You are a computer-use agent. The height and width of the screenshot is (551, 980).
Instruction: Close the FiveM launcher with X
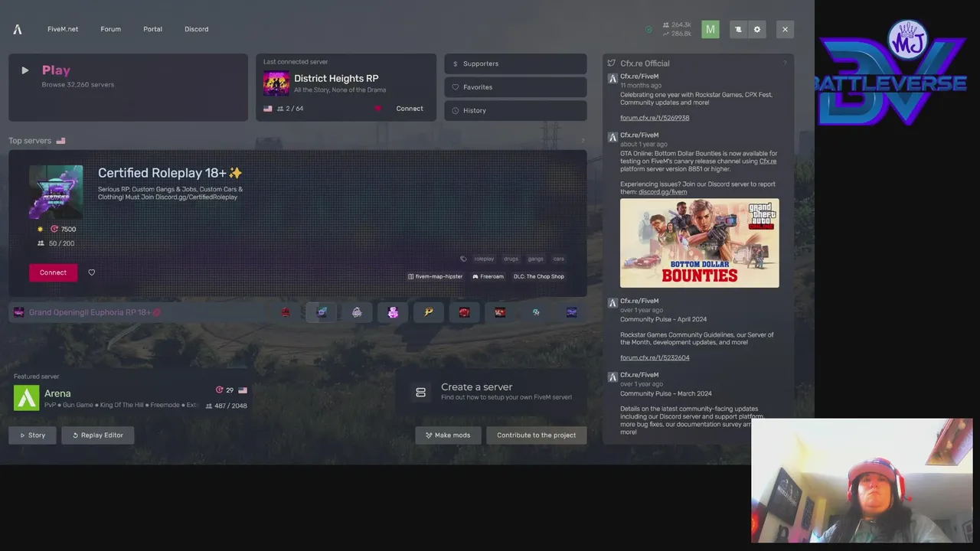point(785,29)
